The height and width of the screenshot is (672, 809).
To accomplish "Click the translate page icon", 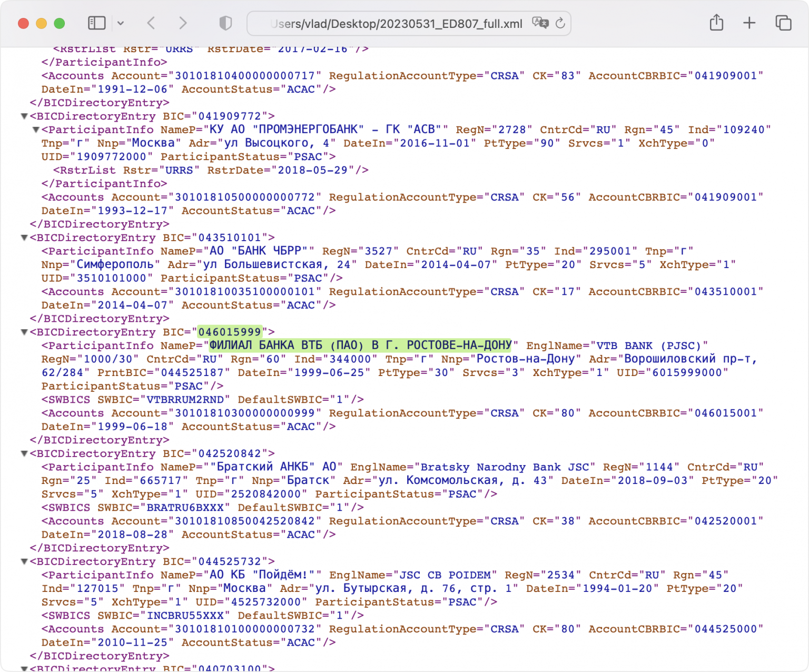I will [540, 23].
